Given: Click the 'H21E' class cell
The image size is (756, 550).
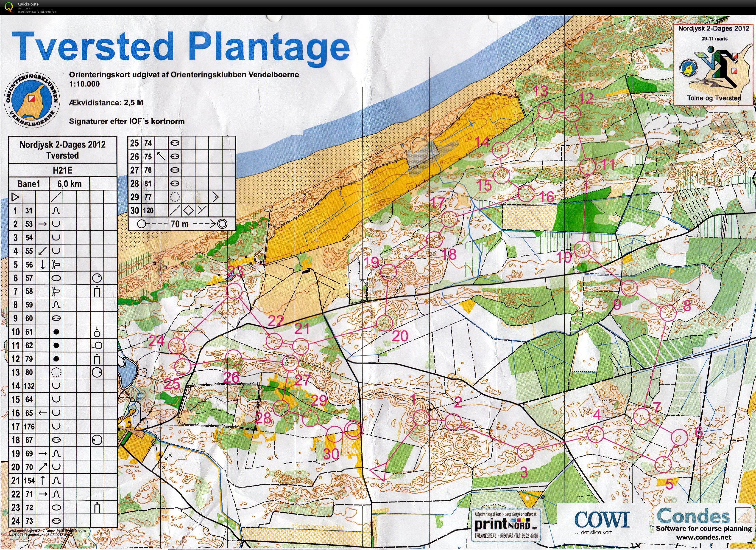Looking at the screenshot, I should pos(63,170).
